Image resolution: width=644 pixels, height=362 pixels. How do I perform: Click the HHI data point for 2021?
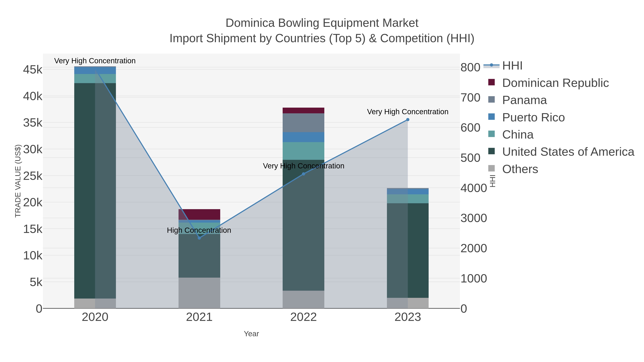199,238
